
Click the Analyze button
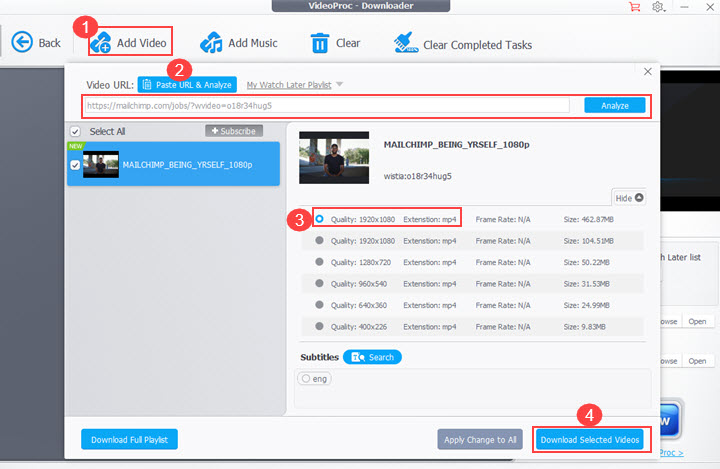614,106
